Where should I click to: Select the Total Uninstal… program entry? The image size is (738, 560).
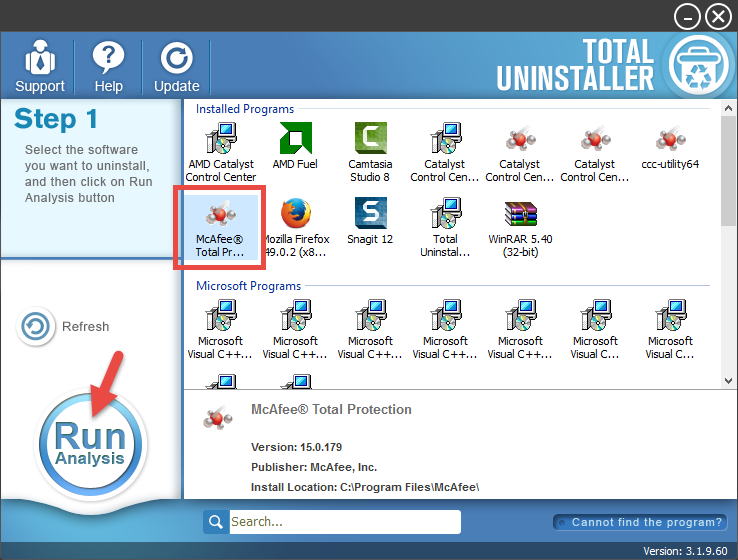point(445,227)
